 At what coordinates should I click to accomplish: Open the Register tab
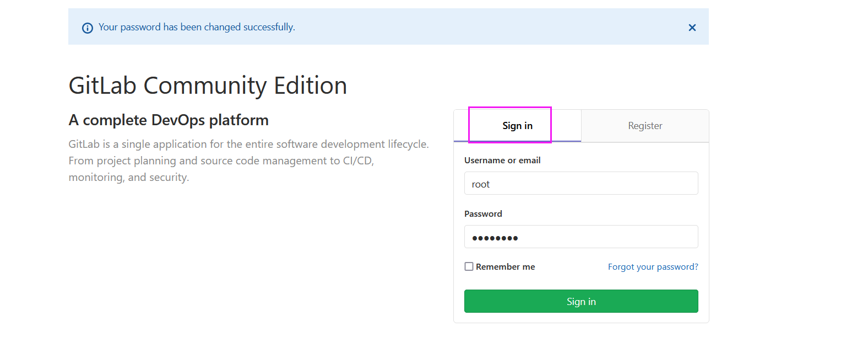coord(645,126)
